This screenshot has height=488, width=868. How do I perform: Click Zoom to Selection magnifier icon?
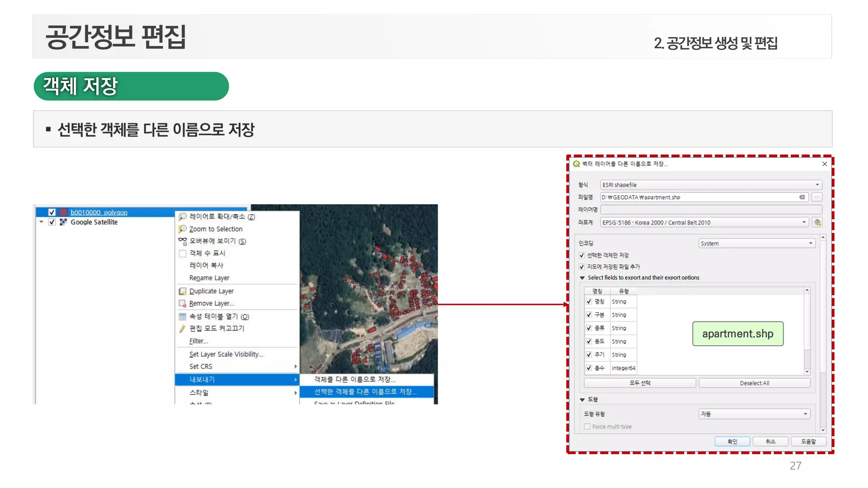pos(183,229)
